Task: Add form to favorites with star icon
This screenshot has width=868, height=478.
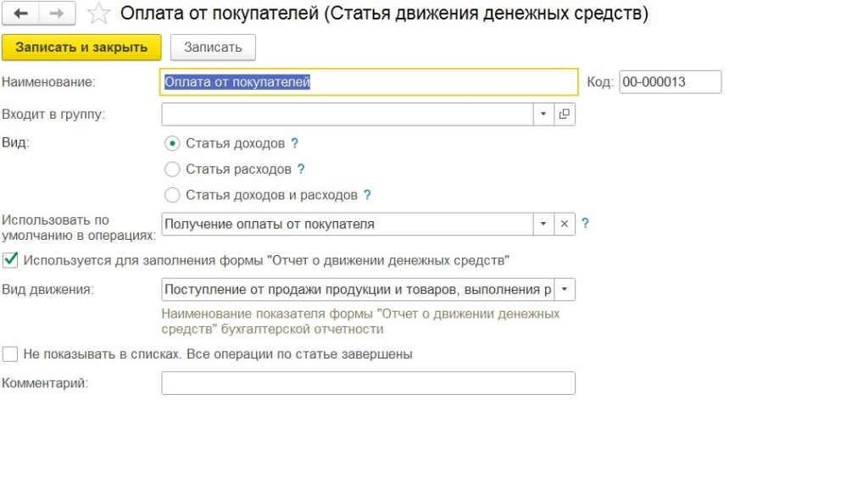Action: pos(99,14)
